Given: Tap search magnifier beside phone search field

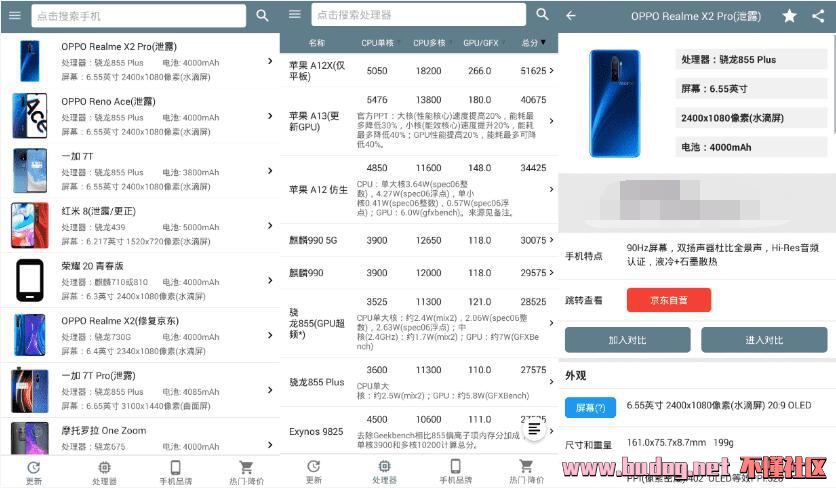Looking at the screenshot, I should pyautogui.click(x=262, y=15).
